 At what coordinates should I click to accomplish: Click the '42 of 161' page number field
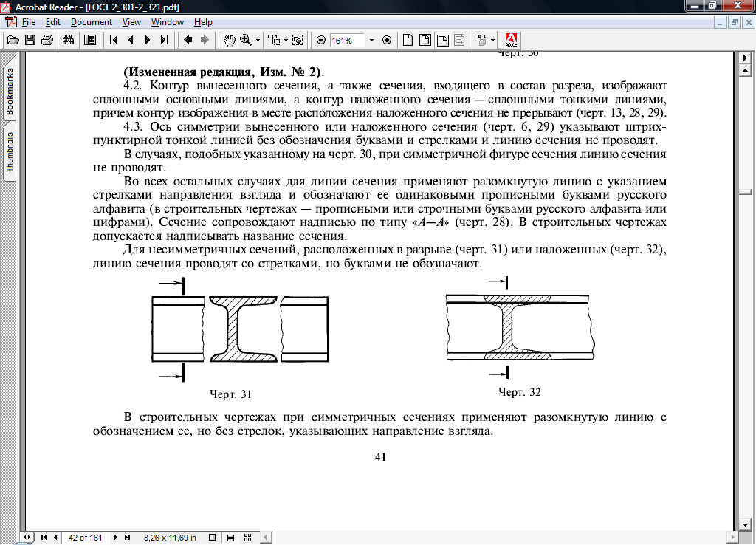click(x=86, y=538)
